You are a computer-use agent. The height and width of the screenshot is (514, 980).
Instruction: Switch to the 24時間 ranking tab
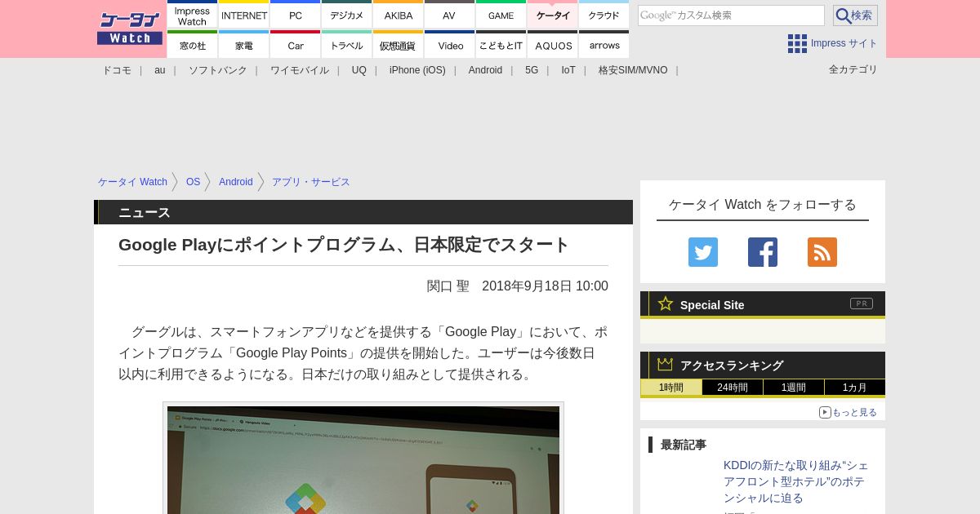point(733,388)
